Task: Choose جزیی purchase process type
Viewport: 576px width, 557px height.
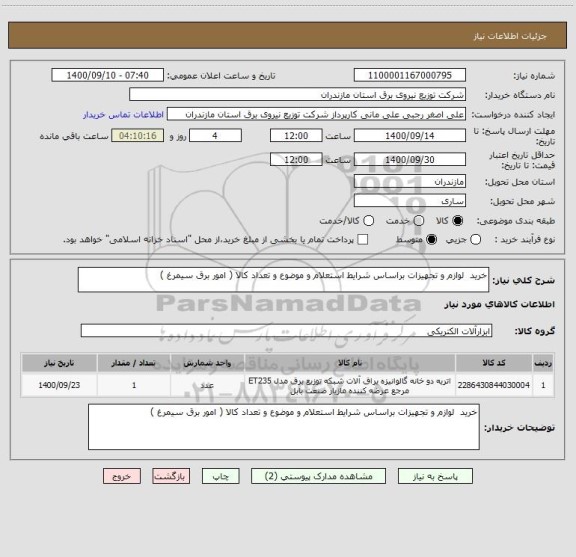Action: (475, 240)
